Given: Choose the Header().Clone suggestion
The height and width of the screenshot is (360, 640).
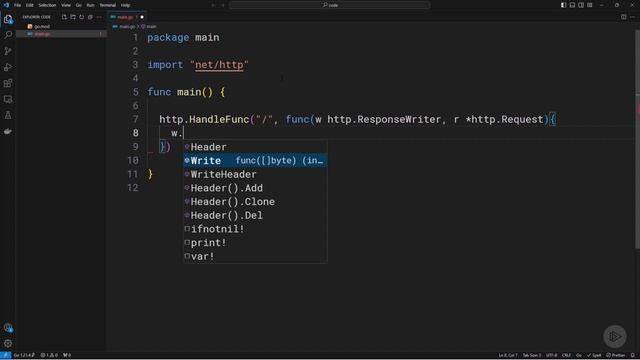Looking at the screenshot, I should tap(255, 202).
